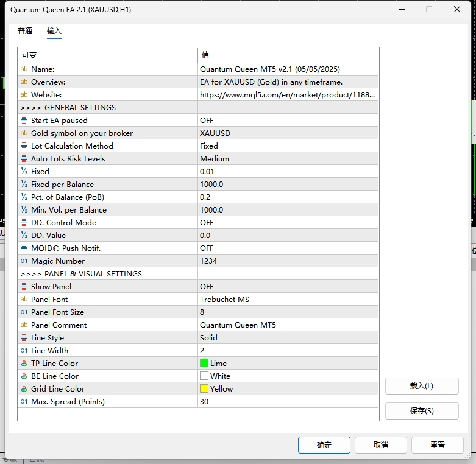The width and height of the screenshot is (476, 464).
Task: Edit the Panel Font value Trebuchet MS
Action: tap(288, 300)
